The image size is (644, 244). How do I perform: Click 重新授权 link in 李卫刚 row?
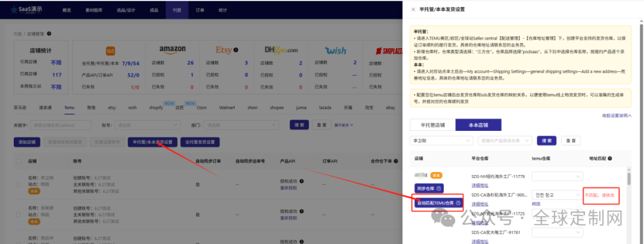(x=289, y=188)
